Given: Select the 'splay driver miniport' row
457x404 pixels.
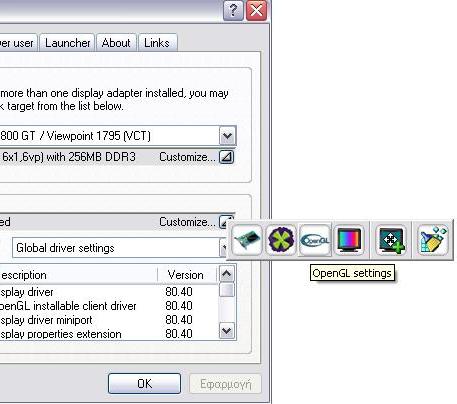Looking at the screenshot, I should [108, 320].
